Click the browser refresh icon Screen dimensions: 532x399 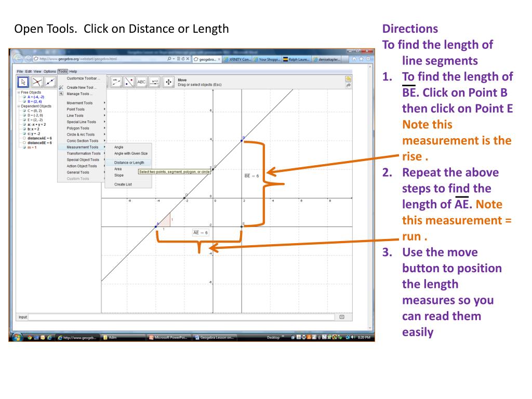[x=183, y=59]
